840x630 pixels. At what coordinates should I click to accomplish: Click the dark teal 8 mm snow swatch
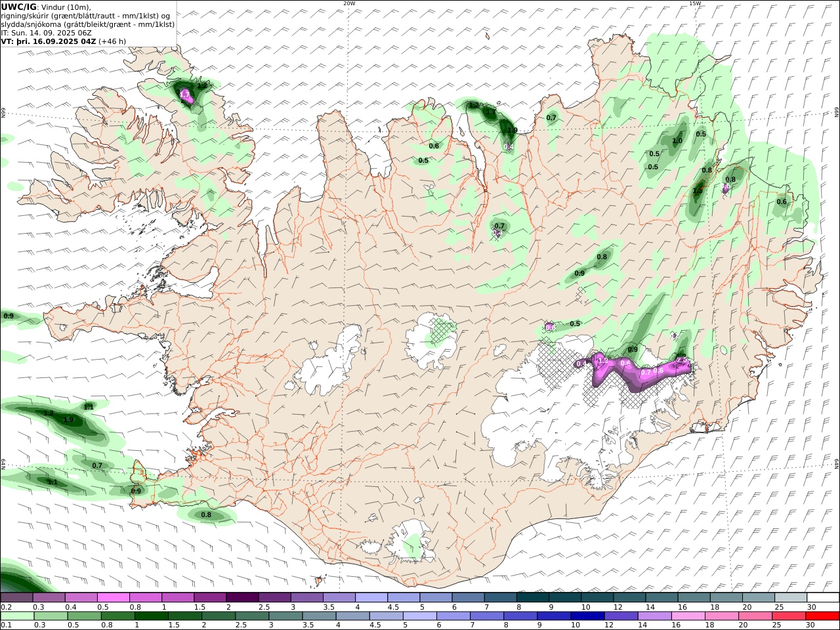pos(532,598)
